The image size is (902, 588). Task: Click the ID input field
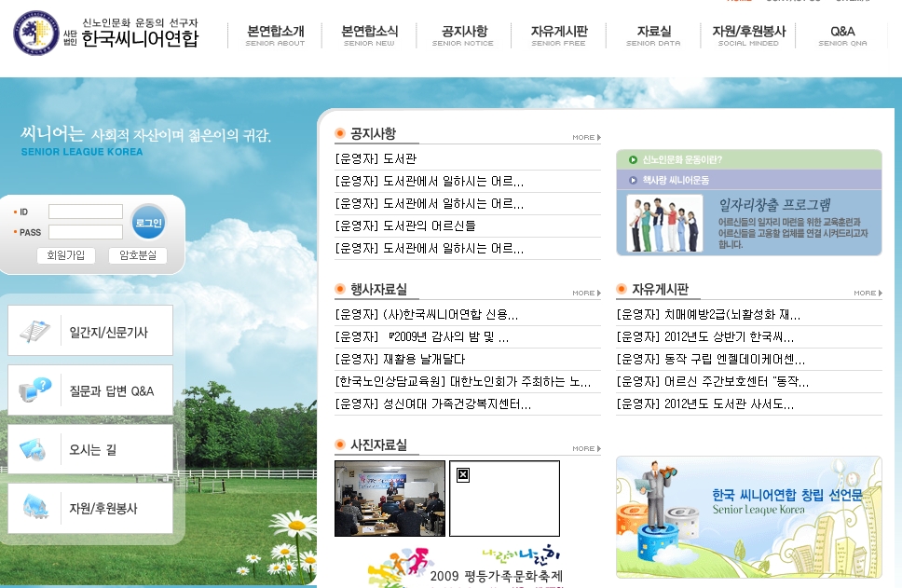(86, 212)
